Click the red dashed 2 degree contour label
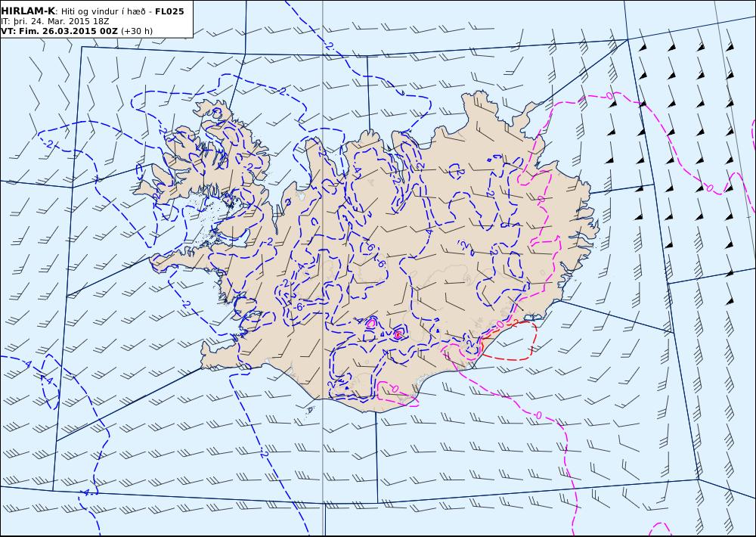756x537 pixels. pyautogui.click(x=514, y=322)
